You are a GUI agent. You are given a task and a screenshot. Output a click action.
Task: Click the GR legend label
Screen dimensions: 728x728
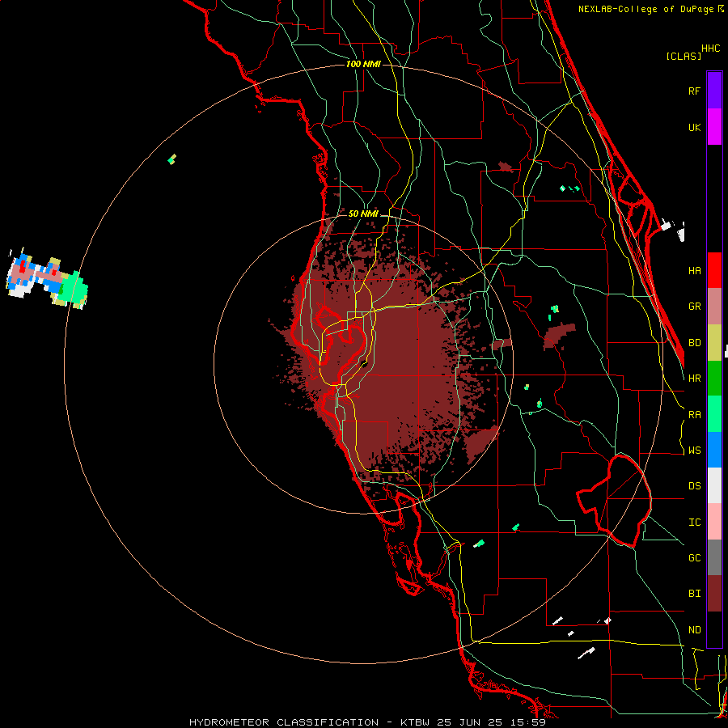tap(694, 307)
